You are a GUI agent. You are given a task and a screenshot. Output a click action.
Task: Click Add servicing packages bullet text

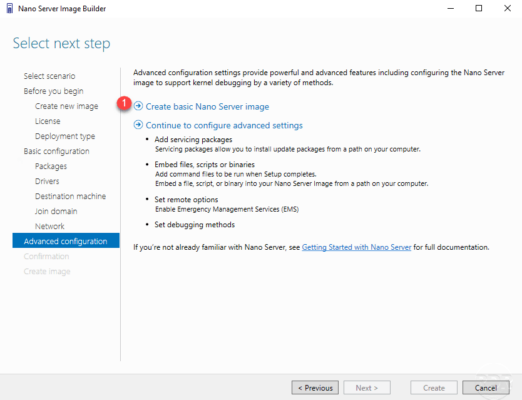point(193,140)
